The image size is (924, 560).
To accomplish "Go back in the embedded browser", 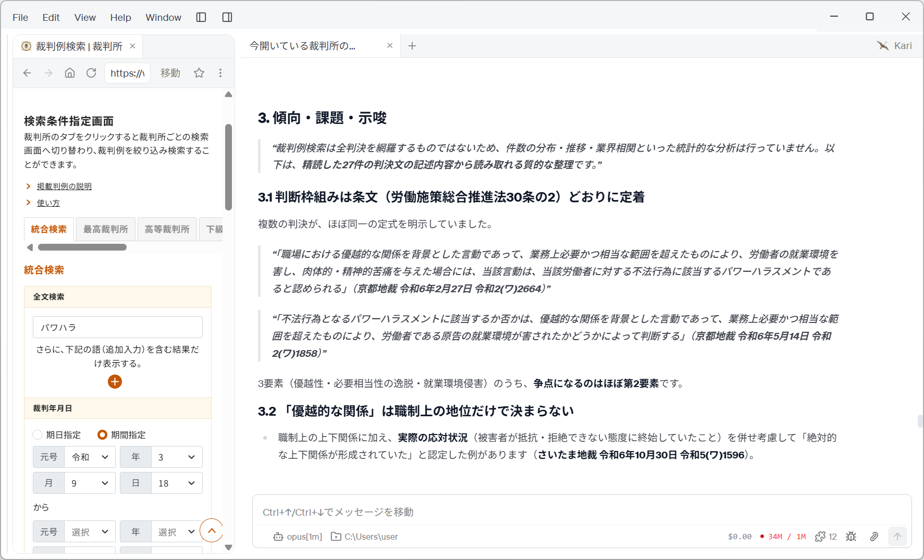I will pyautogui.click(x=27, y=73).
